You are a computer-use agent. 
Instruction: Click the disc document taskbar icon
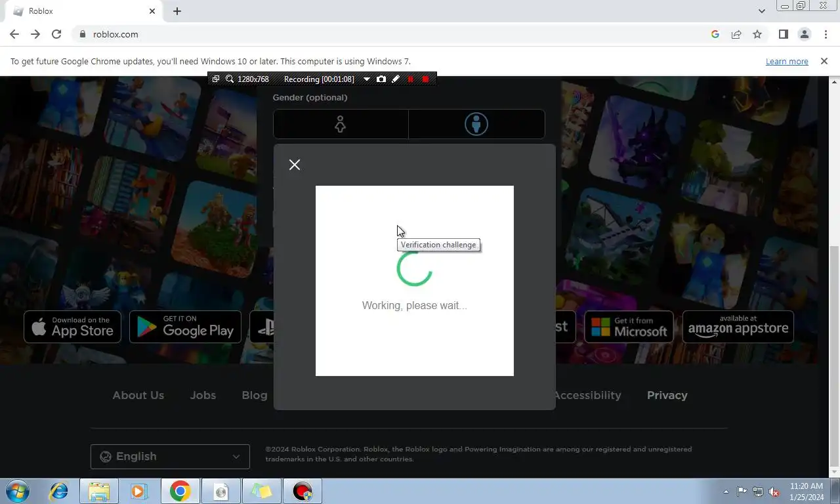point(220,491)
